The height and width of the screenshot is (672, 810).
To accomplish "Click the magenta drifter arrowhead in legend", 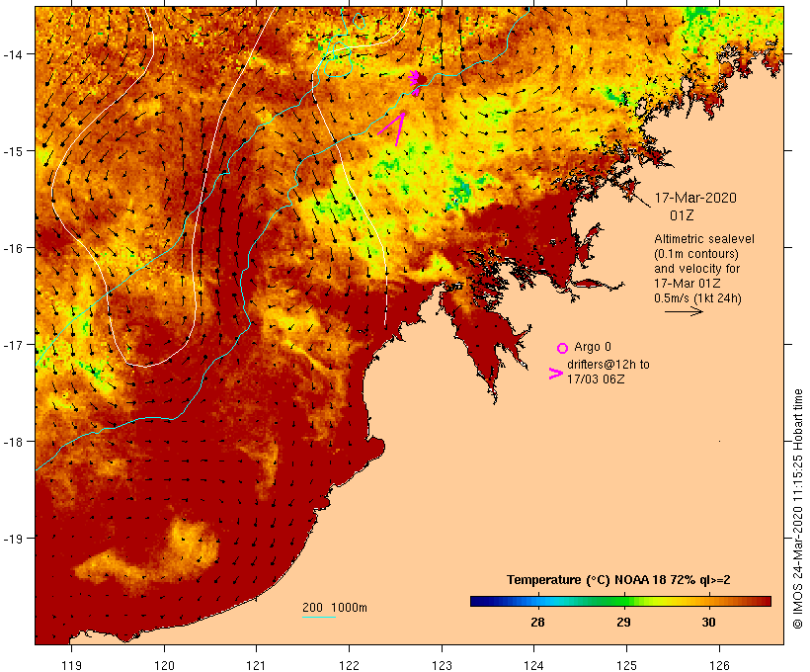I will pyautogui.click(x=555, y=374).
